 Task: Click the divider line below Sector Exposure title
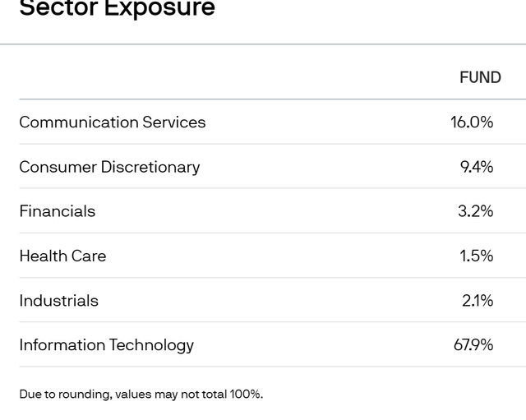263,44
